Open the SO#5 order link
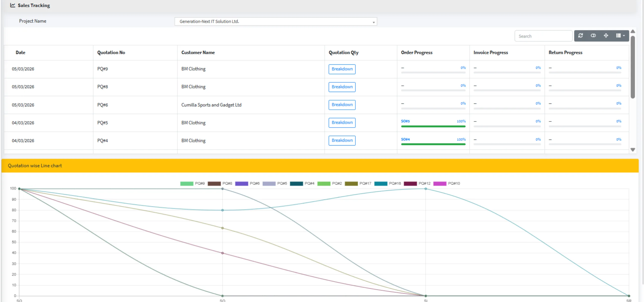Image resolution: width=644 pixels, height=302 pixels. (405, 121)
